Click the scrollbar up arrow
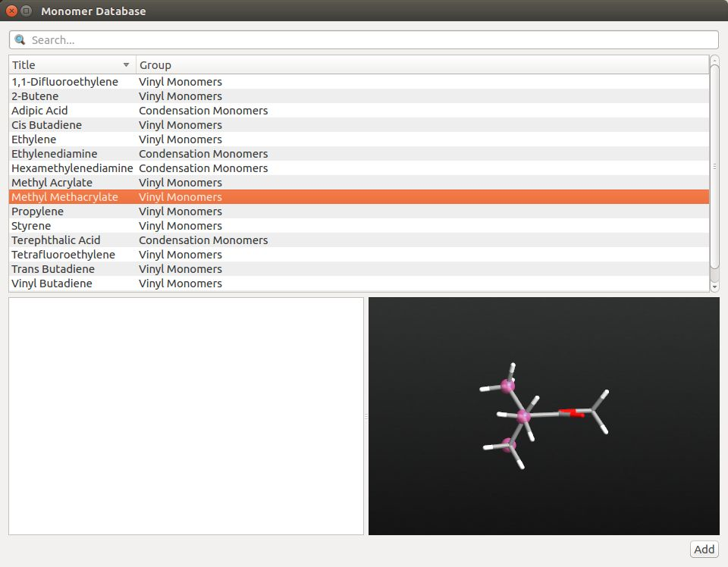This screenshot has height=567, width=728. tap(714, 60)
